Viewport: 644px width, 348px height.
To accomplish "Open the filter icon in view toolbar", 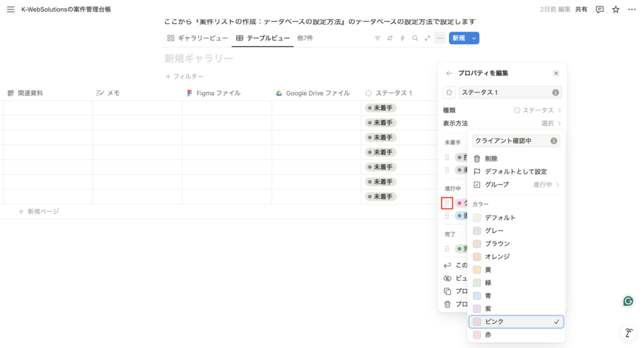I will (377, 38).
